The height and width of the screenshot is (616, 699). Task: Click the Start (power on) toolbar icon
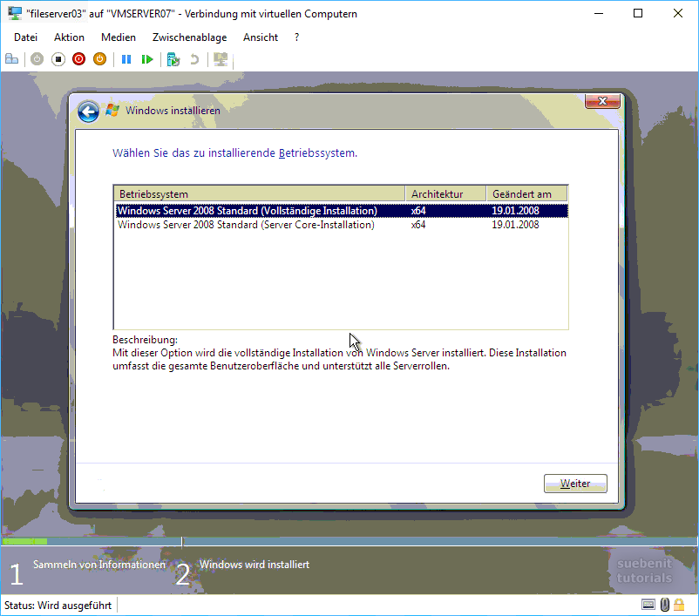tap(37, 59)
